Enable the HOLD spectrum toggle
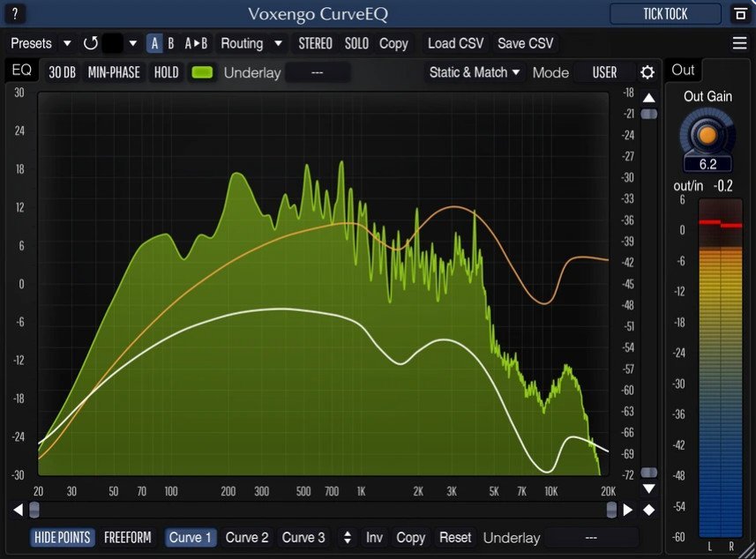 [x=166, y=72]
